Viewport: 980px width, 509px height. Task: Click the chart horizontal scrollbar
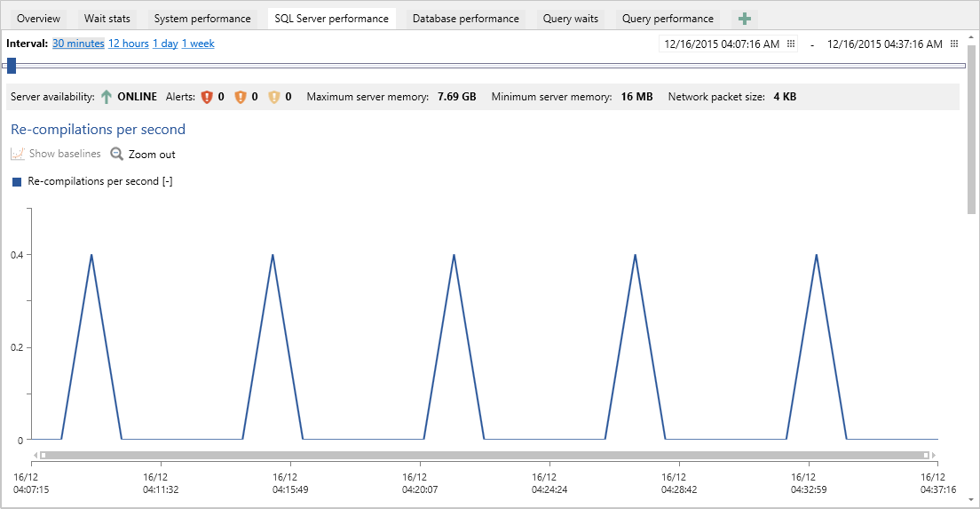pyautogui.click(x=485, y=455)
